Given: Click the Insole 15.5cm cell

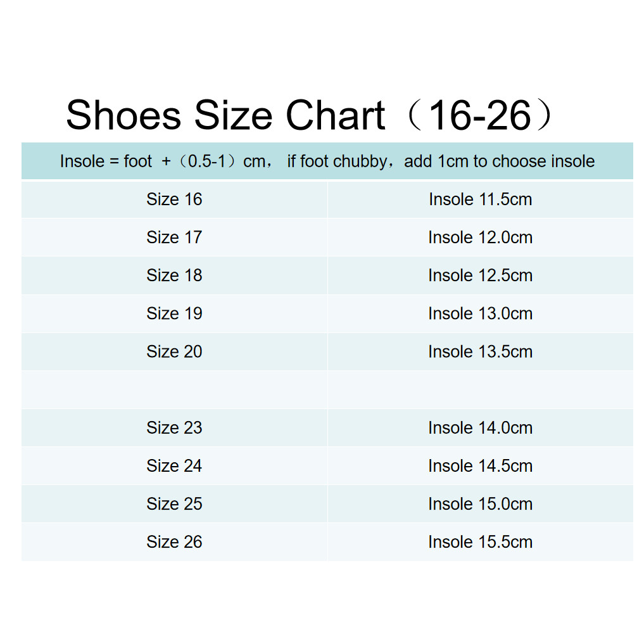Looking at the screenshot, I should pos(480,541).
